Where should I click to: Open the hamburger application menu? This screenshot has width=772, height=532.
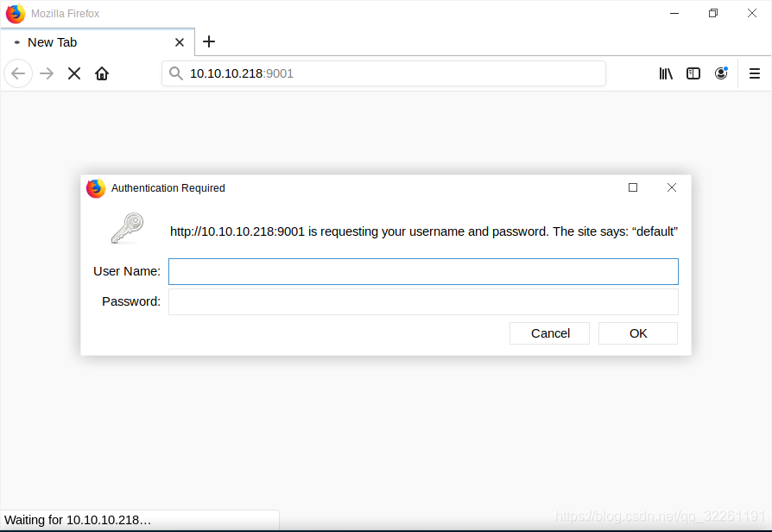pyautogui.click(x=755, y=74)
